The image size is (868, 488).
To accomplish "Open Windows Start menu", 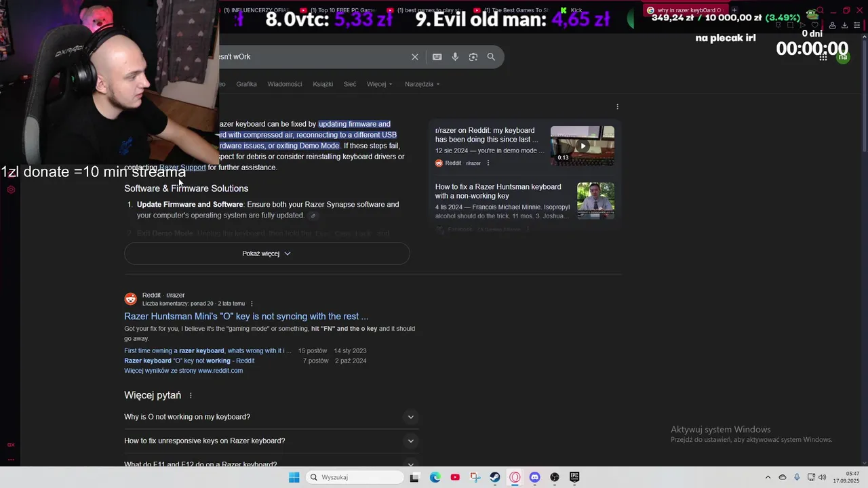I will (x=294, y=477).
